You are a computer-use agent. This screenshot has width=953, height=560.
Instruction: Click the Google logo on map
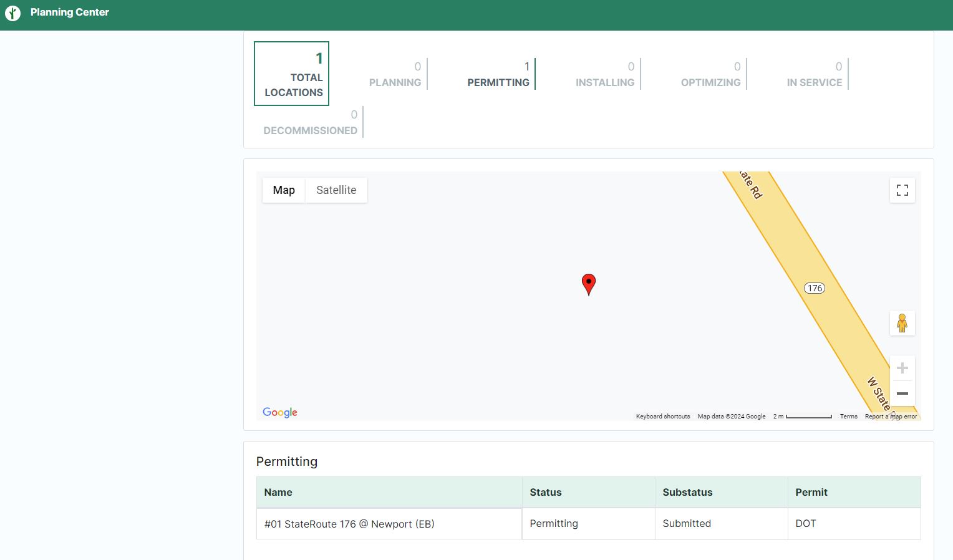[x=280, y=412]
